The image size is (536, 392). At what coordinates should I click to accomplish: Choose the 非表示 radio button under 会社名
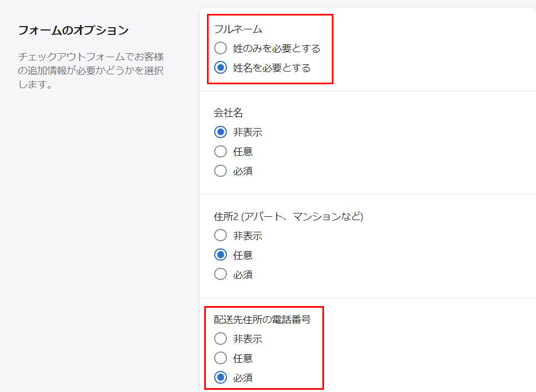pos(220,132)
